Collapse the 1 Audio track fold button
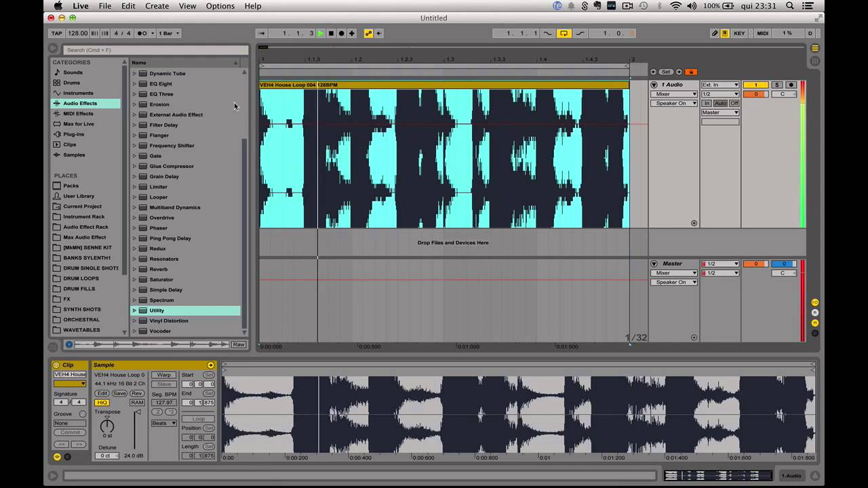 pyautogui.click(x=654, y=85)
